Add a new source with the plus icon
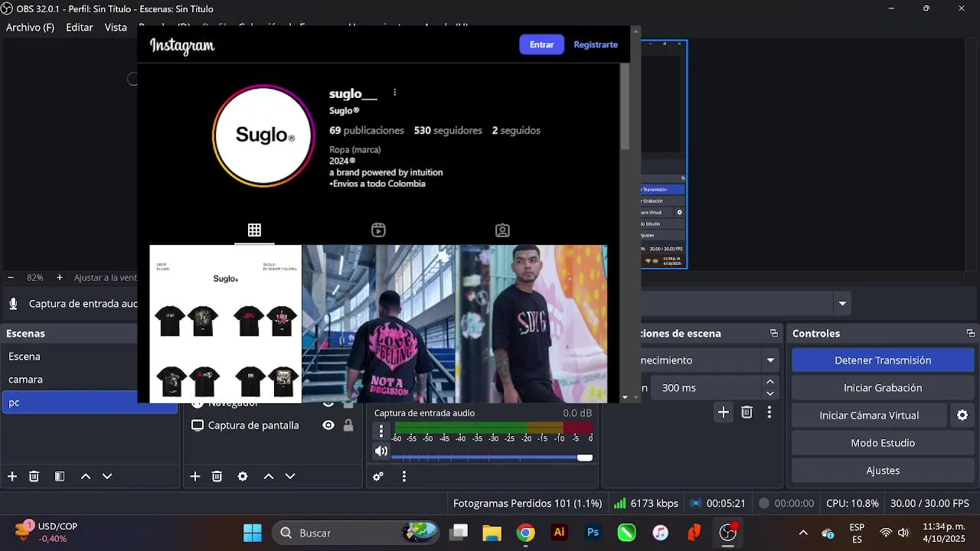The image size is (980, 551). pyautogui.click(x=195, y=476)
